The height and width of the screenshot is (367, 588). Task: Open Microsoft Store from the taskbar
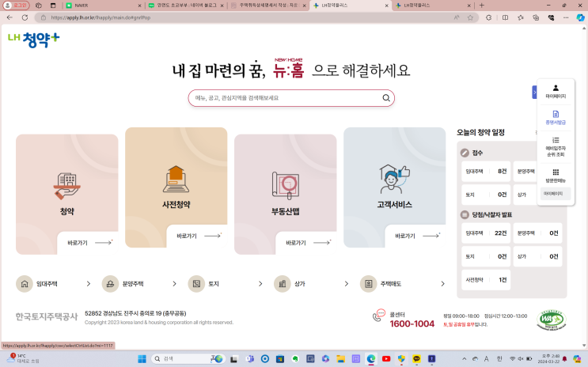tap(279, 359)
